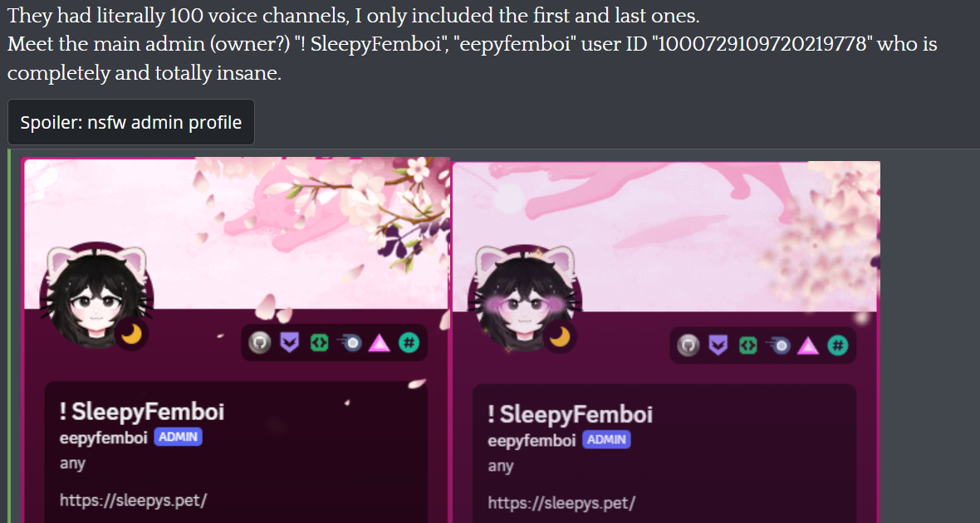The height and width of the screenshot is (523, 980).
Task: Click moon idle status on right avatar
Action: point(560,338)
